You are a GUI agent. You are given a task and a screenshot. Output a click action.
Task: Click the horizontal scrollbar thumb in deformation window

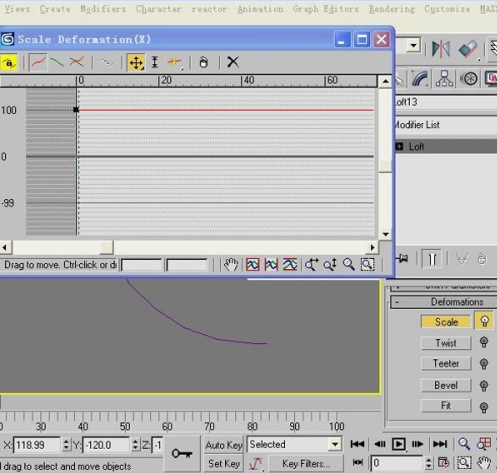click(x=106, y=247)
